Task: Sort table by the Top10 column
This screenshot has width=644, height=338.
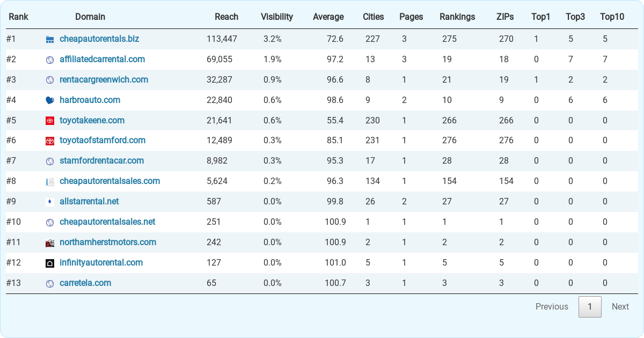Action: tap(612, 17)
